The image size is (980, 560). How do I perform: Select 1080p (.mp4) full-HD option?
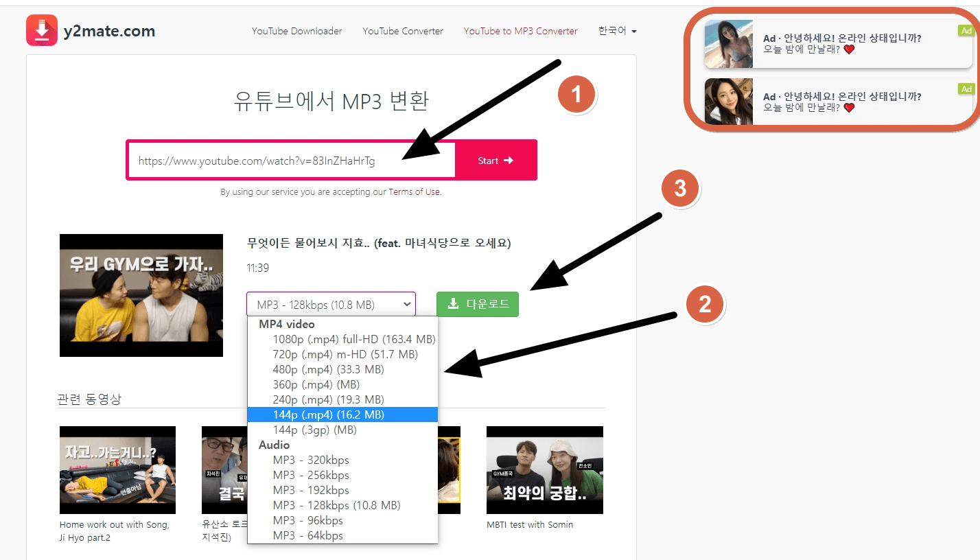(x=342, y=339)
